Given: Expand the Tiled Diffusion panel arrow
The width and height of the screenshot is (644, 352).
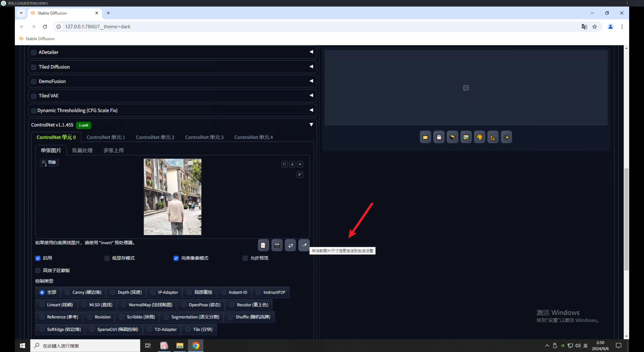Looking at the screenshot, I should [311, 67].
